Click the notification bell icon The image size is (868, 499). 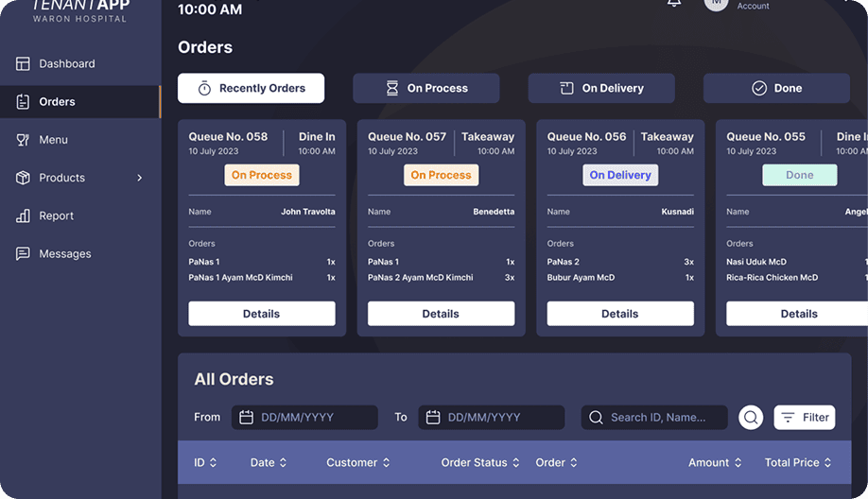(674, 3)
